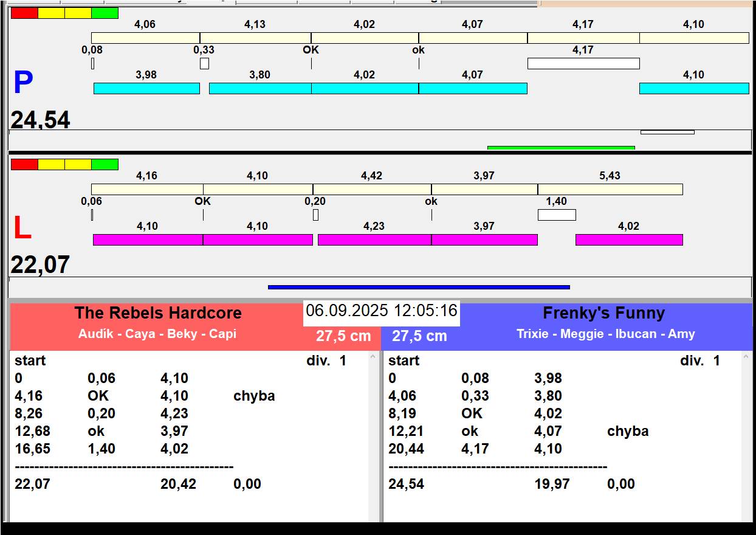Click the white box labeled 4,17 in lane P
This screenshot has width=756, height=535.
(x=583, y=63)
